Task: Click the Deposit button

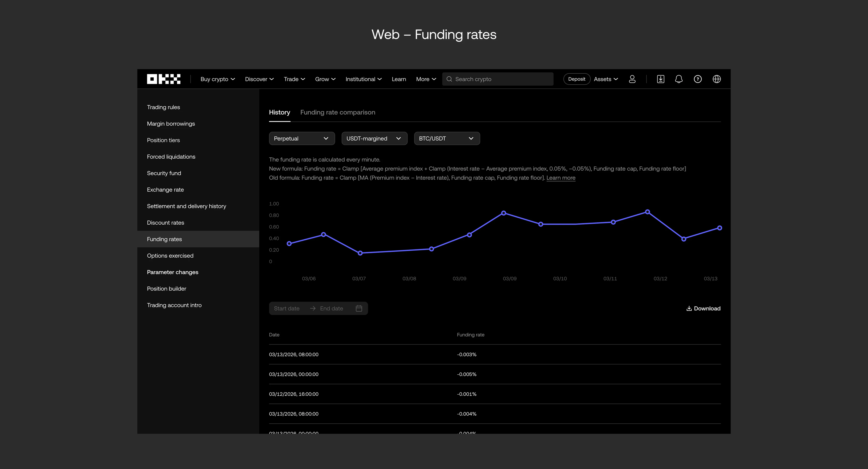Action: pos(577,79)
